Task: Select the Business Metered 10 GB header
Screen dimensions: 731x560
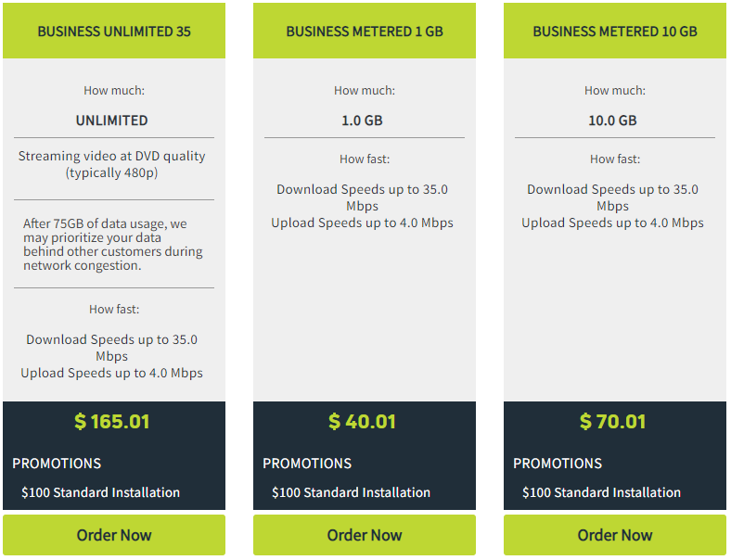Action: point(614,31)
